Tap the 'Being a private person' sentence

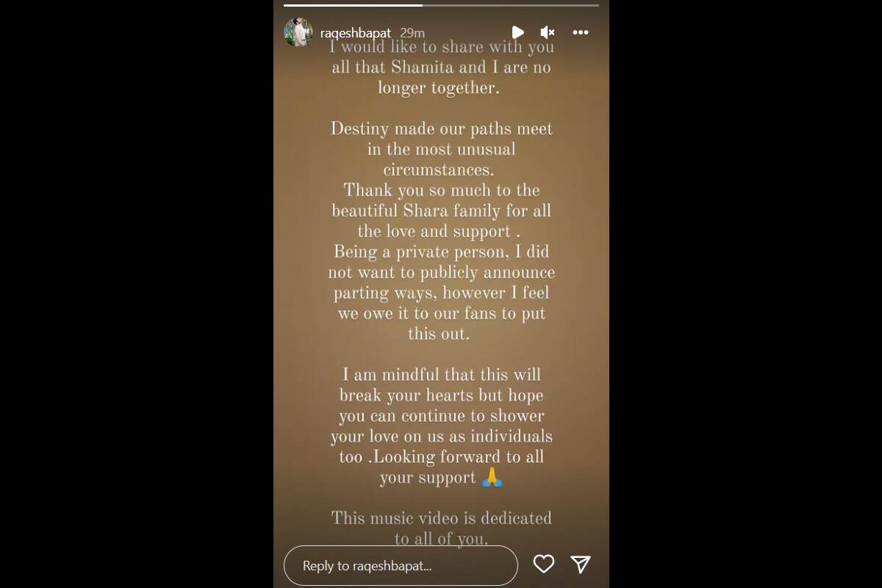[x=441, y=293]
